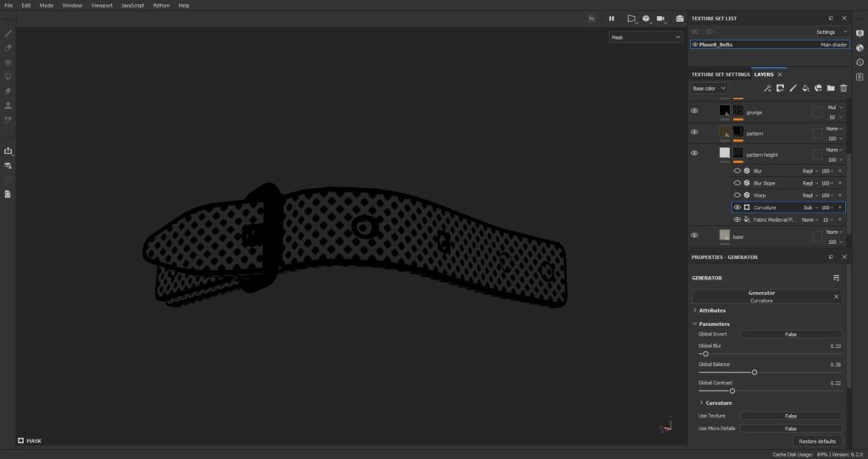Hide the grunge layer
Viewport: 868px width, 459px height.
coord(694,111)
